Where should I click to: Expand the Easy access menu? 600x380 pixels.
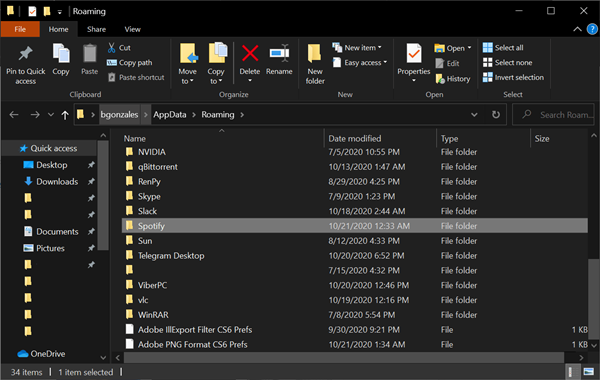pos(360,62)
